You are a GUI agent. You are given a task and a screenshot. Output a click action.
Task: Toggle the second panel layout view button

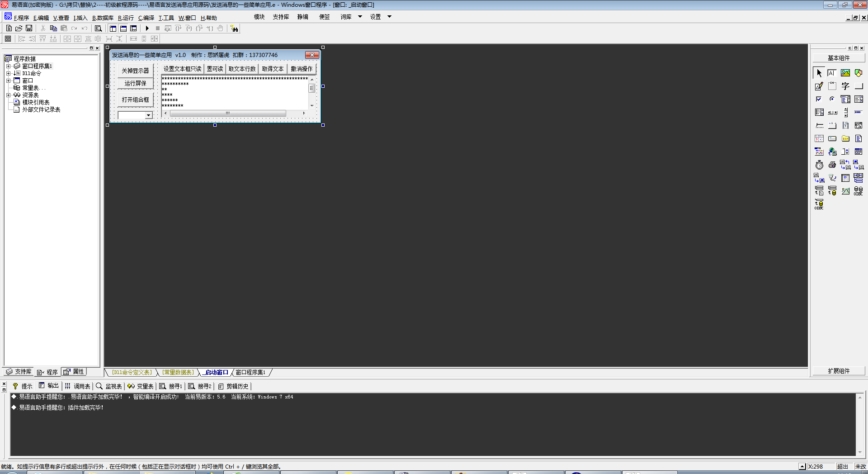123,28
